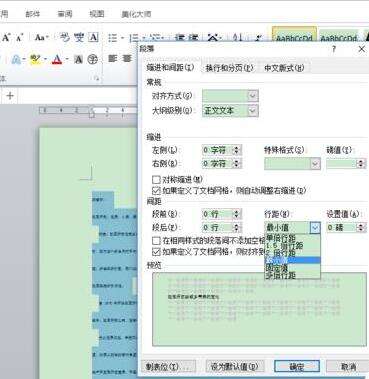Click the Text Effects glowing A icon
369x379 pixels.
click(16, 60)
